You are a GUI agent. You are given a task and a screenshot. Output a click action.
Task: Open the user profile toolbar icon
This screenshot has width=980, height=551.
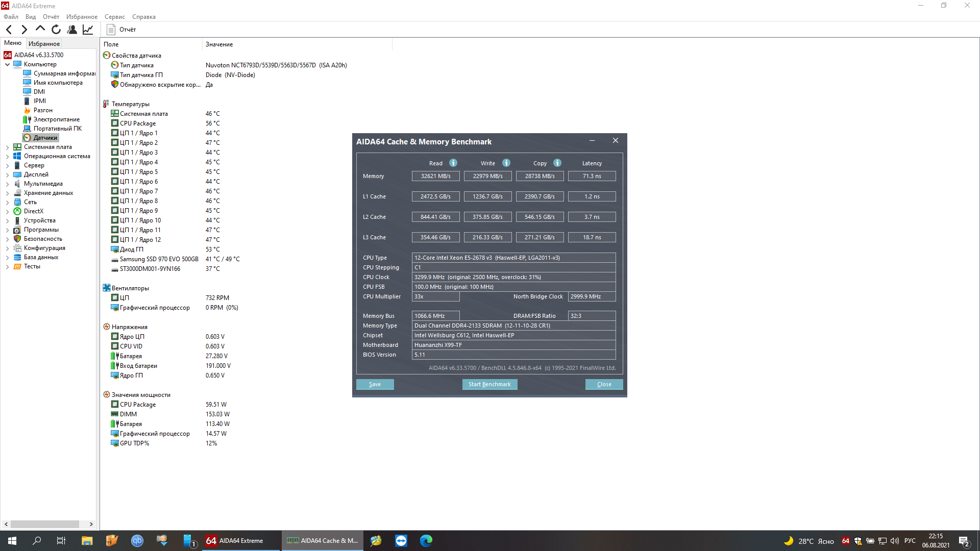click(x=72, y=30)
